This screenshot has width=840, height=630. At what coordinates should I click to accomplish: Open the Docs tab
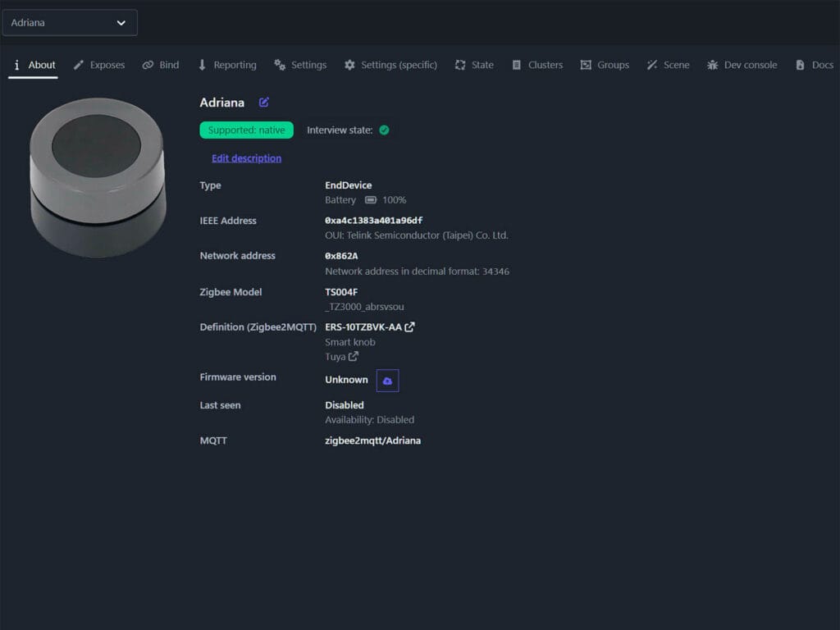(x=815, y=65)
